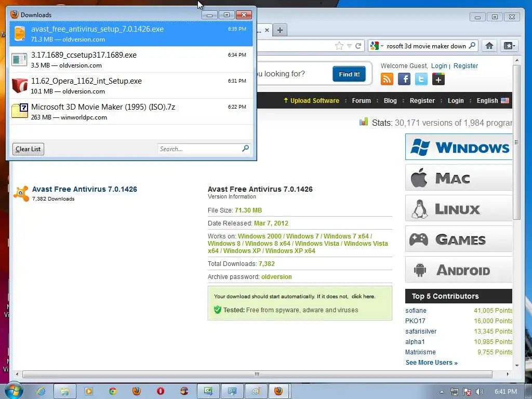Launch Windows Media Player from taskbar

pos(89,391)
